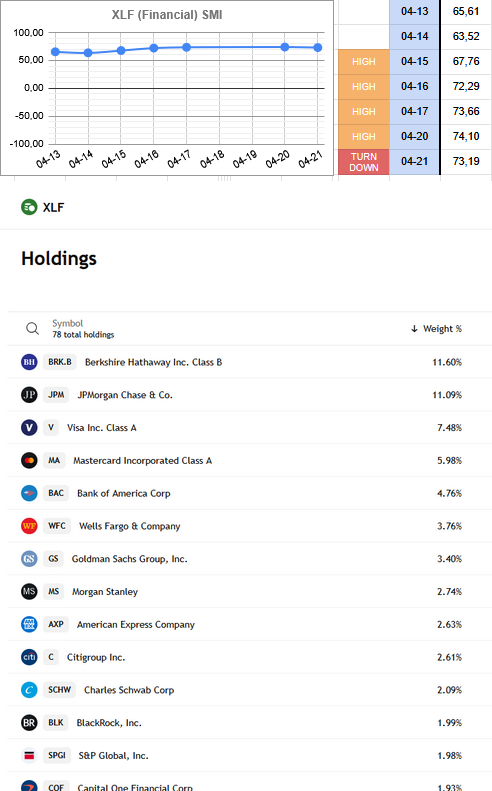Image resolution: width=492 pixels, height=791 pixels.
Task: Click the Symbol search input field
Action: 83,329
